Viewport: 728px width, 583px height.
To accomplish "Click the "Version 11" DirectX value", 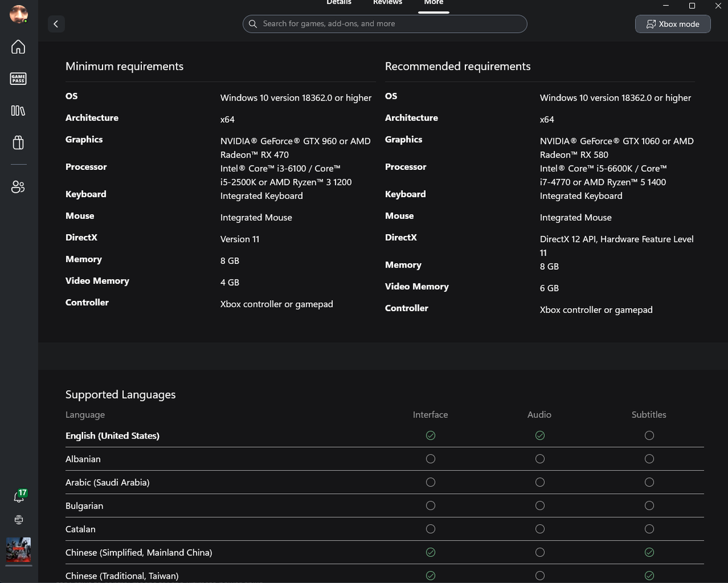I will click(240, 239).
